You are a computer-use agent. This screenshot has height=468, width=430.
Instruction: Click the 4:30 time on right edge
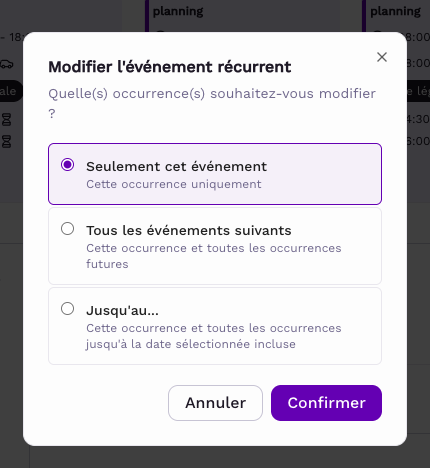point(418,119)
